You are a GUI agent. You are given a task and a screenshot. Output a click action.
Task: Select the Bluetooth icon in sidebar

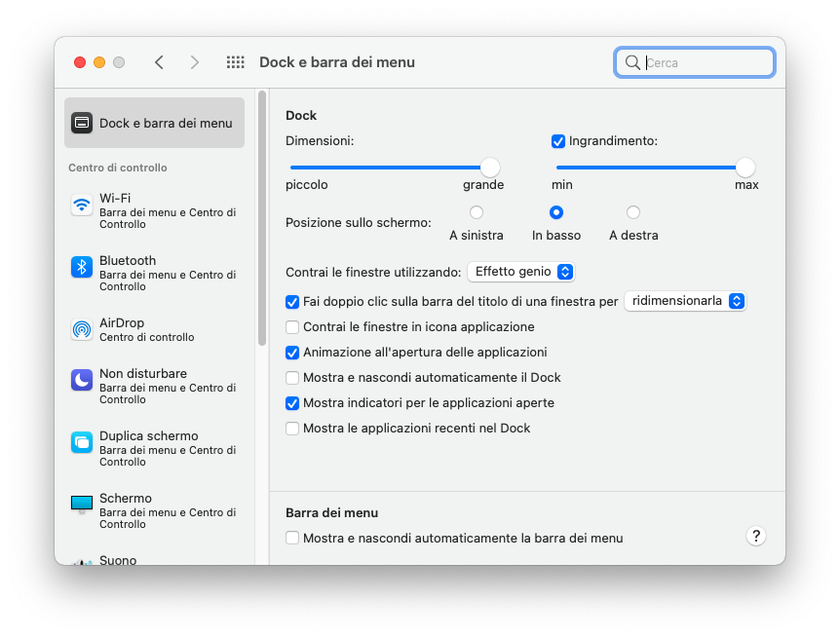pos(82,267)
